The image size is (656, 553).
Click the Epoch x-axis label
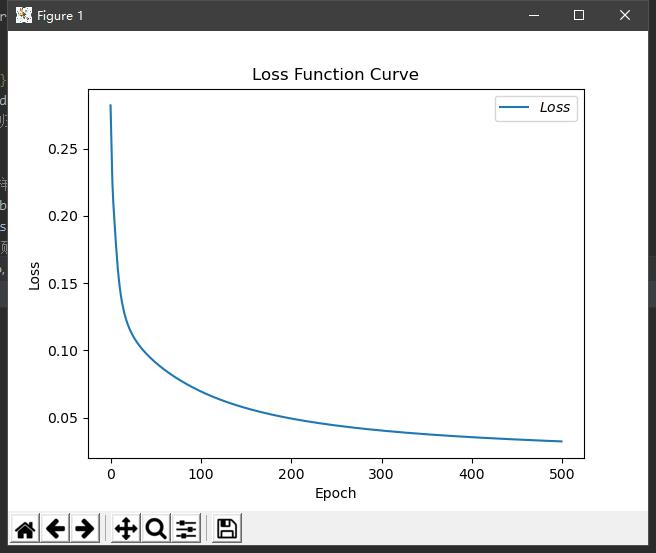(x=336, y=493)
